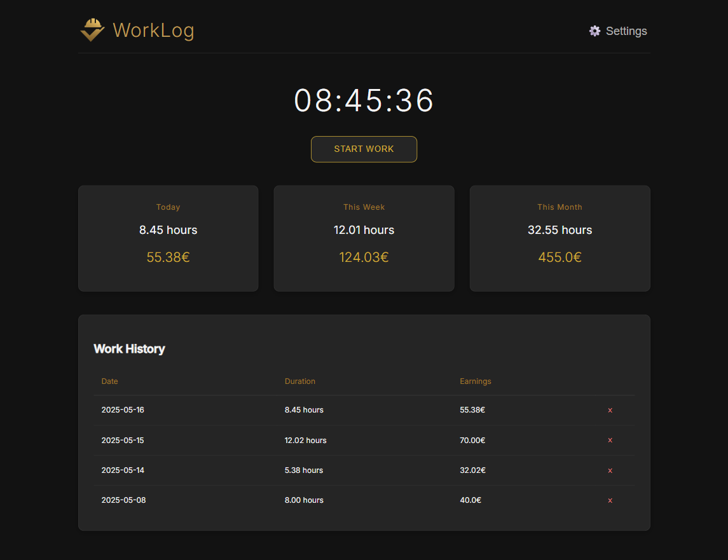
Task: Select the 2025-05-16 history row
Action: point(318,410)
